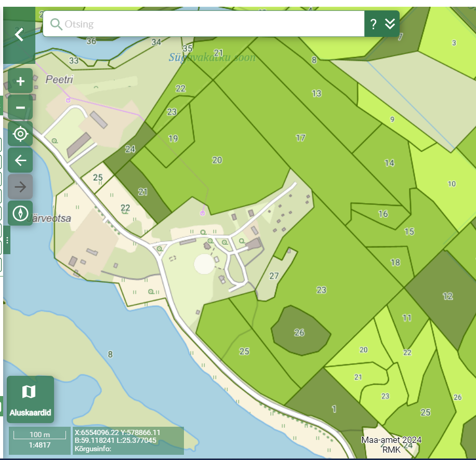Click the three-dot side panel handle

[x=7, y=240]
